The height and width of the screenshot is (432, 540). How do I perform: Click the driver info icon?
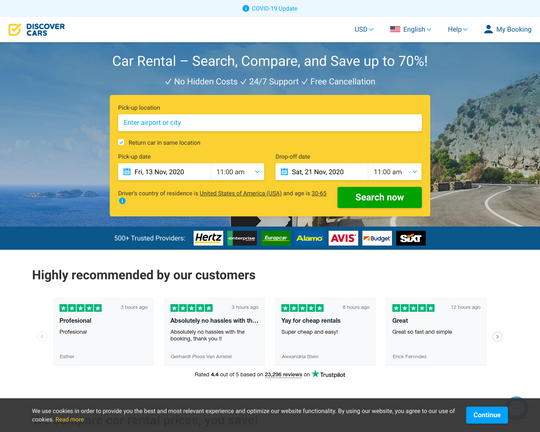[x=122, y=201]
